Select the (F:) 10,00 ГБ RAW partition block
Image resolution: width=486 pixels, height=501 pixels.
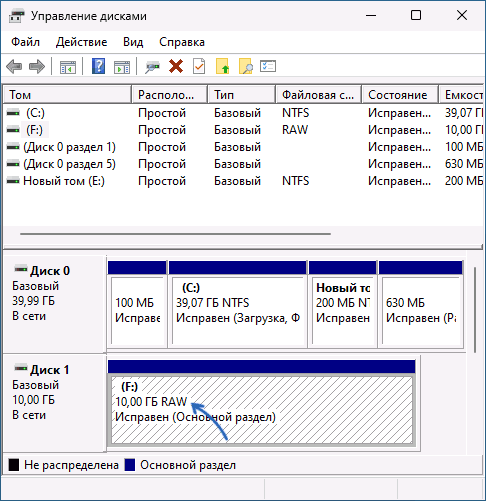[x=262, y=403]
